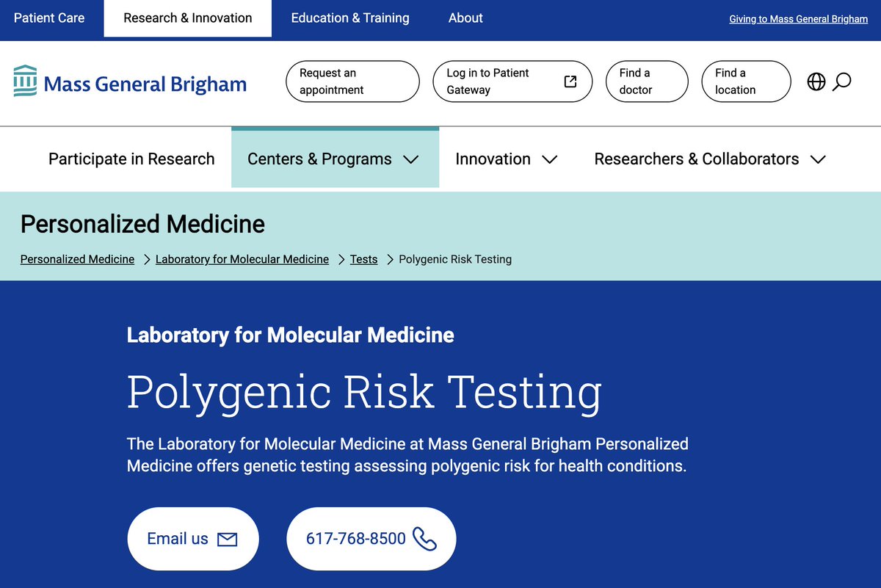
Task: Click Polygenic Risk Testing breadcrumb text
Action: pyautogui.click(x=455, y=259)
